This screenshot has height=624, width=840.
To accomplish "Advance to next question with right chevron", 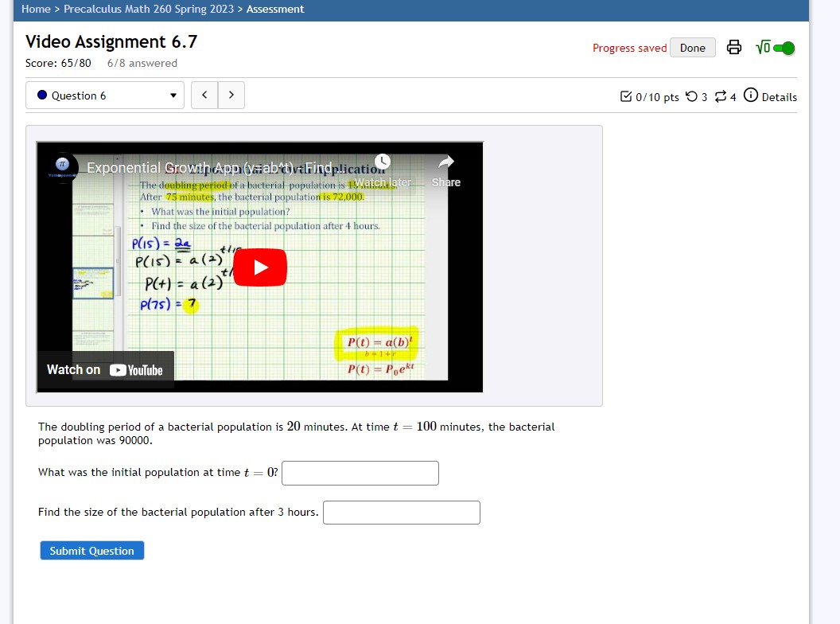I will tap(231, 95).
